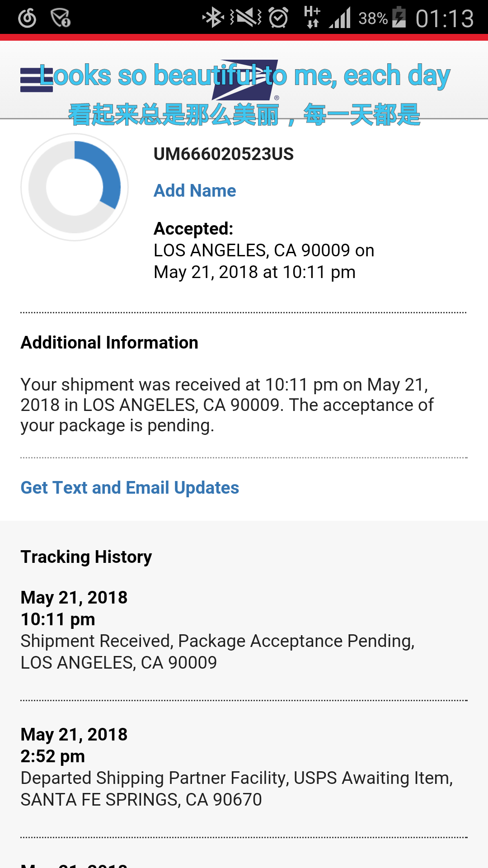
Task: Tap the Accepted Los Angeles status text
Action: tap(264, 251)
